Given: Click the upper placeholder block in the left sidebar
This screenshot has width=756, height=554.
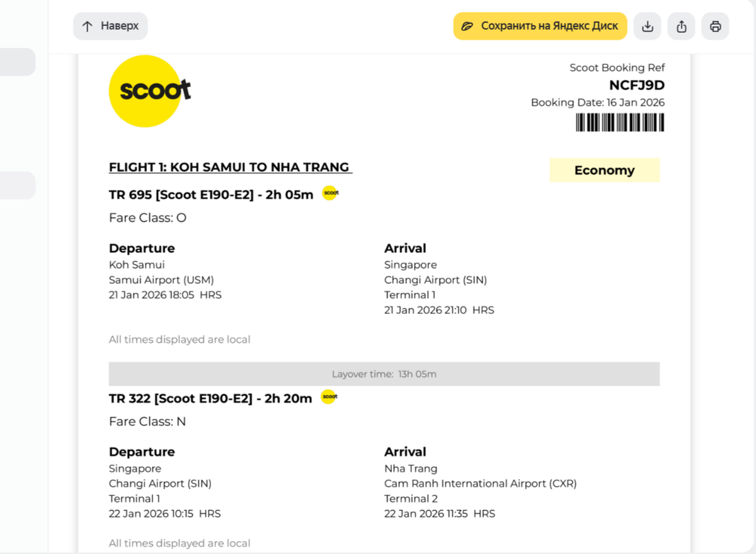Looking at the screenshot, I should (18, 62).
